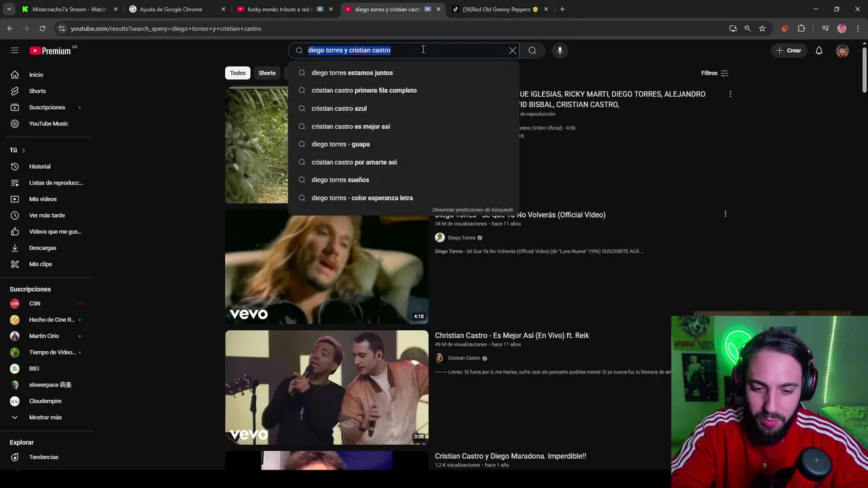
Task: Open Listas de reproducción sidebar item
Action: coord(47,182)
